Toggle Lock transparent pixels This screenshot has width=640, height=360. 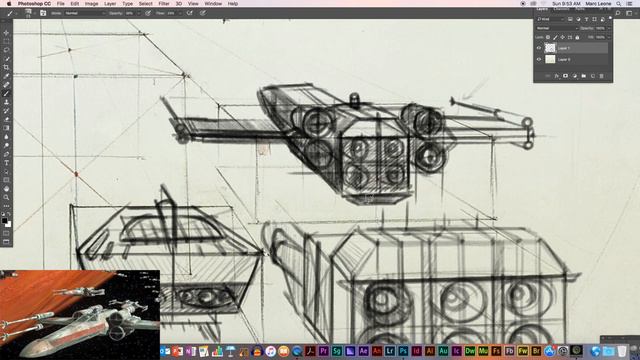548,37
